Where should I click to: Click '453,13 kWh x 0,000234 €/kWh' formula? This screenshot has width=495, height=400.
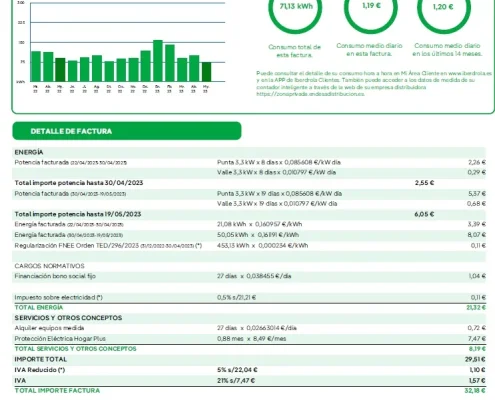[x=262, y=246]
